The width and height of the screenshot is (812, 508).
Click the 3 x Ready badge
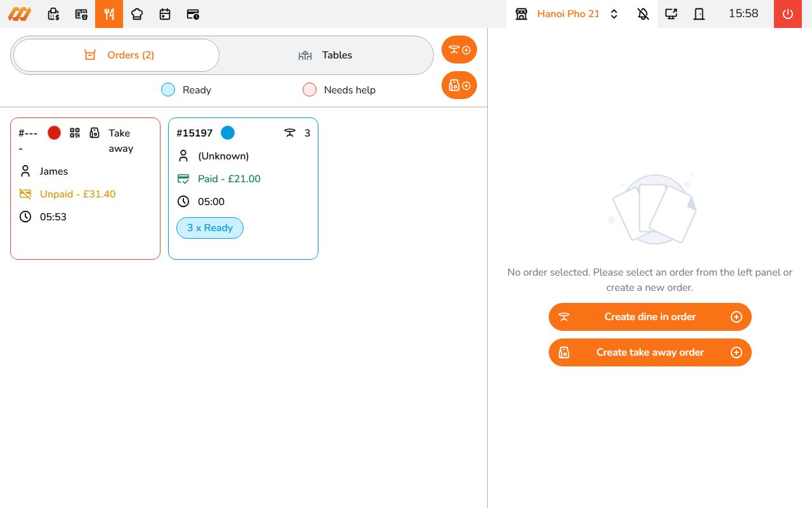[x=210, y=228]
